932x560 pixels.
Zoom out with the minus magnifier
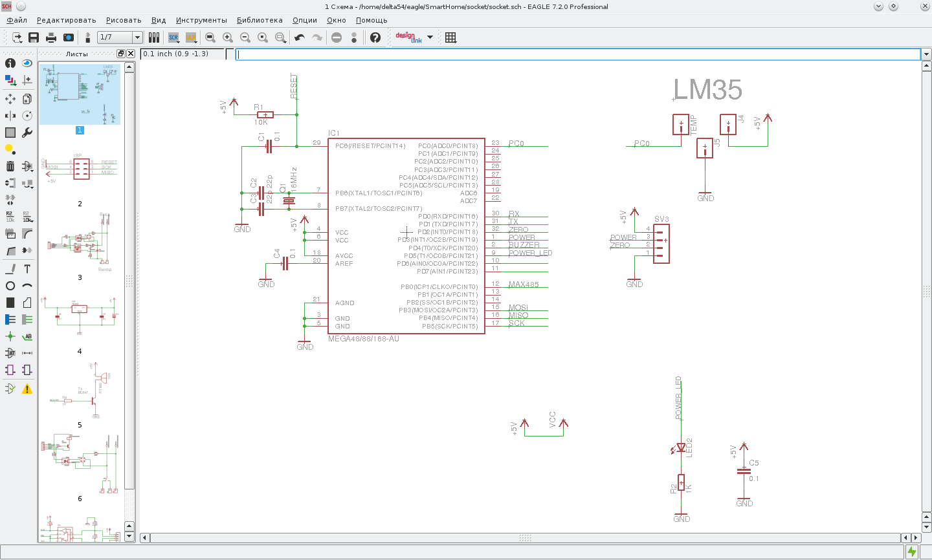pos(245,38)
